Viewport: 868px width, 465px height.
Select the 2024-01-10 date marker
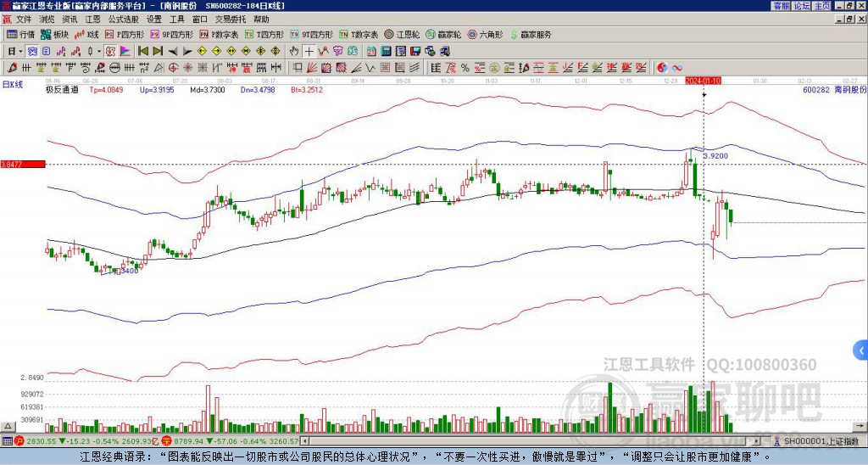[703, 81]
